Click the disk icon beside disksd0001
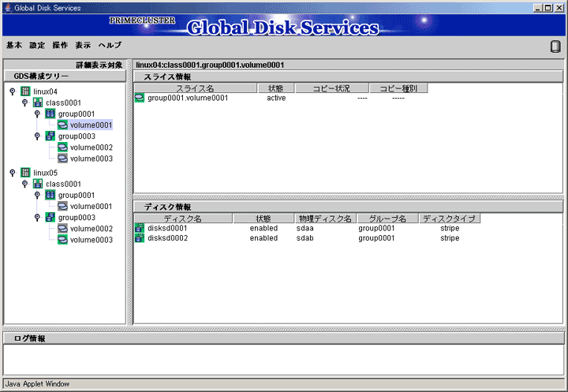The height and width of the screenshot is (392, 568). click(x=140, y=228)
